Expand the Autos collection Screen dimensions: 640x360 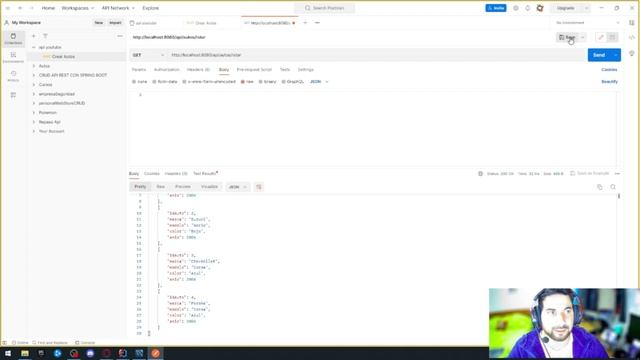[34, 66]
